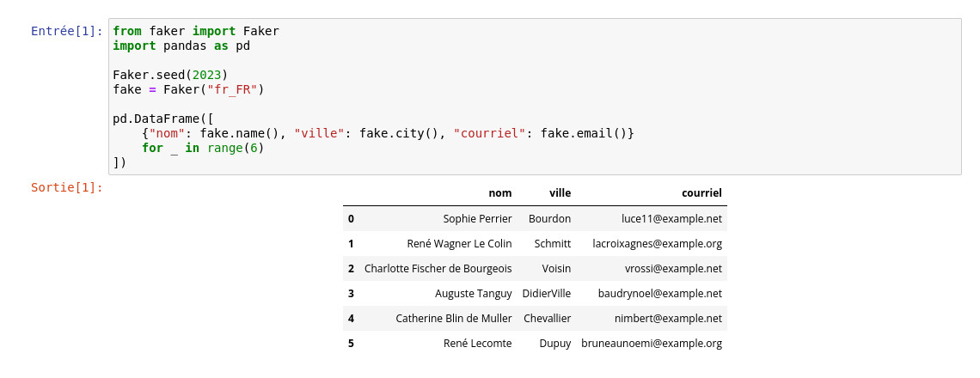Click the fake.city() call in code
Image resolution: width=980 pixels, height=378 pixels.
(400, 133)
